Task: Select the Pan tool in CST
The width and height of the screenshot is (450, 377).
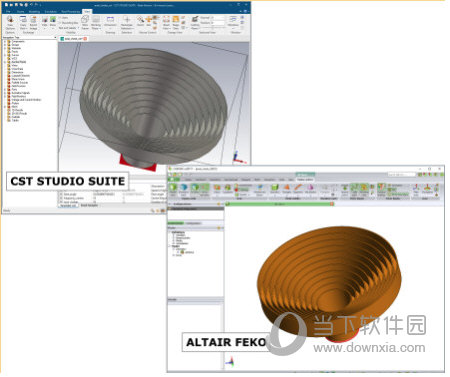Action: click(149, 21)
